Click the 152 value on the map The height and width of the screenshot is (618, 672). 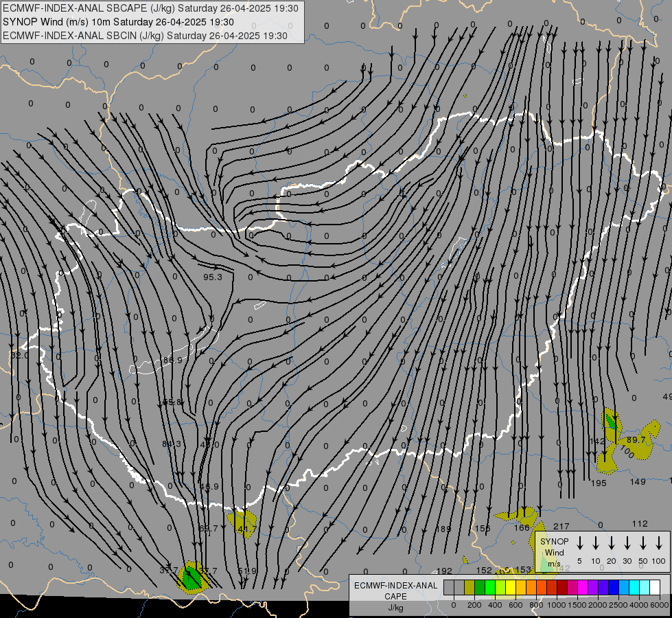click(485, 571)
